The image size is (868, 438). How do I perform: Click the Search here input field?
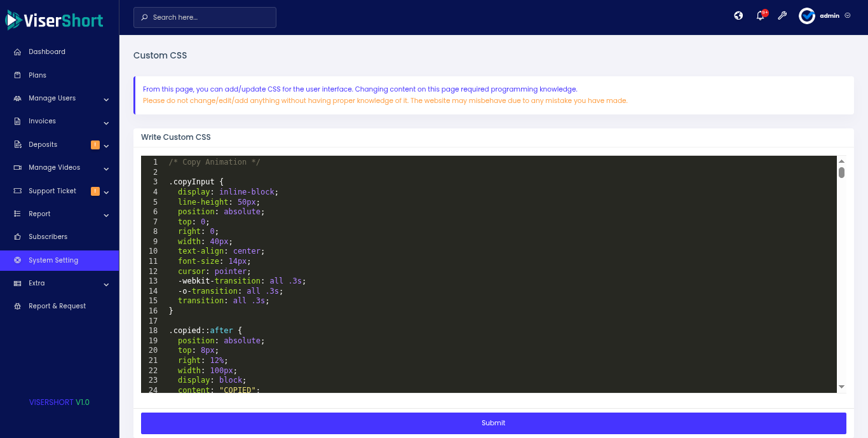(210, 18)
